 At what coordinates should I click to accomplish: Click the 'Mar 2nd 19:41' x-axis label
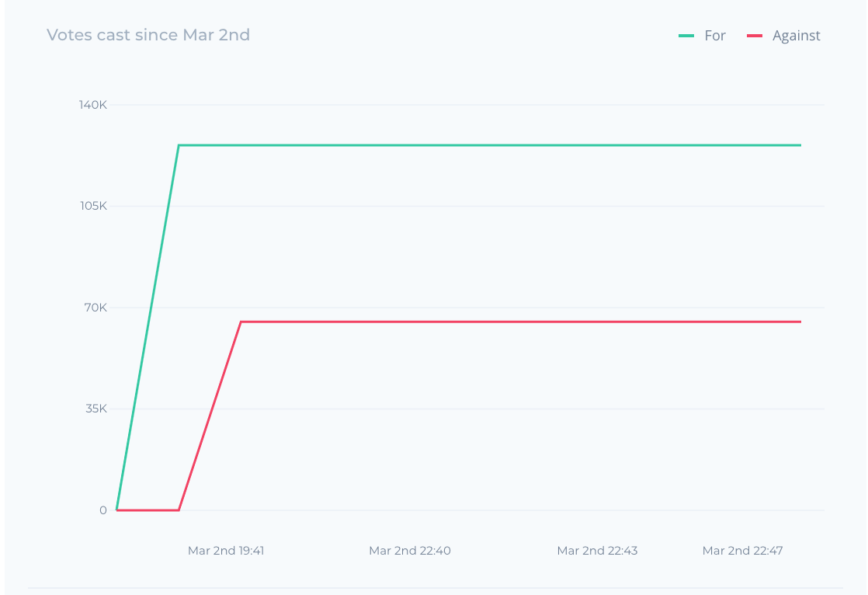tap(226, 551)
